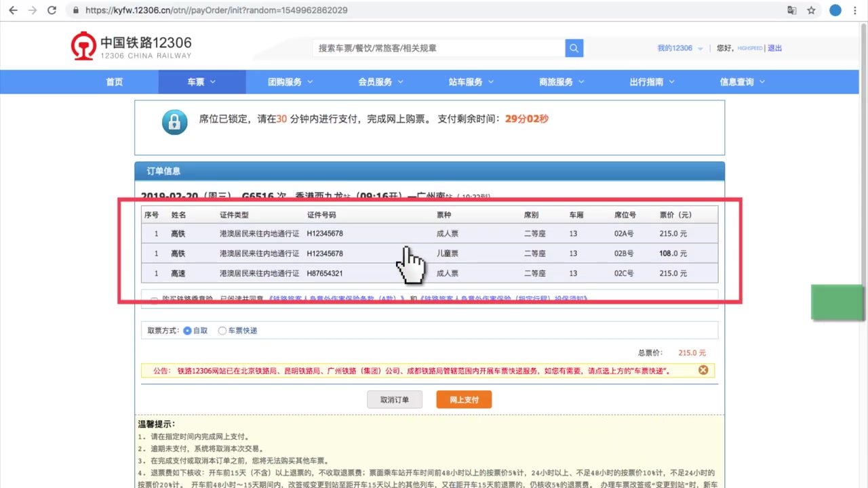
Task: Click the 取消订单 button
Action: 395,400
